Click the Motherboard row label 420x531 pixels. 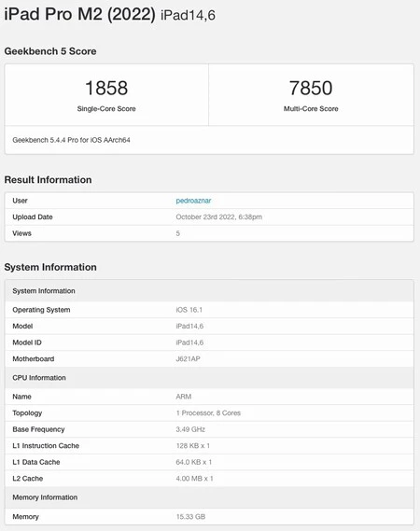[x=34, y=358]
